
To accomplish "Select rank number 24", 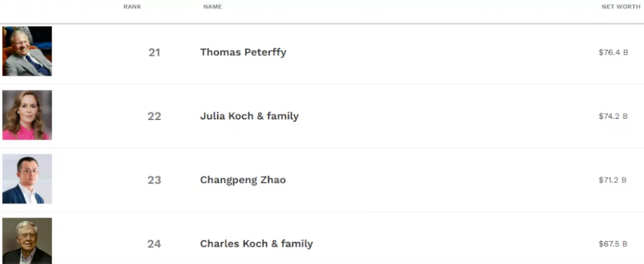I will click(x=154, y=244).
